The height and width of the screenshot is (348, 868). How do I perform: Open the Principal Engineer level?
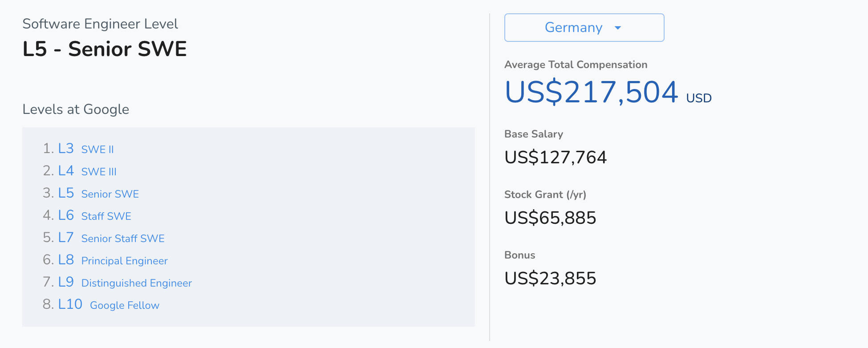coord(124,261)
